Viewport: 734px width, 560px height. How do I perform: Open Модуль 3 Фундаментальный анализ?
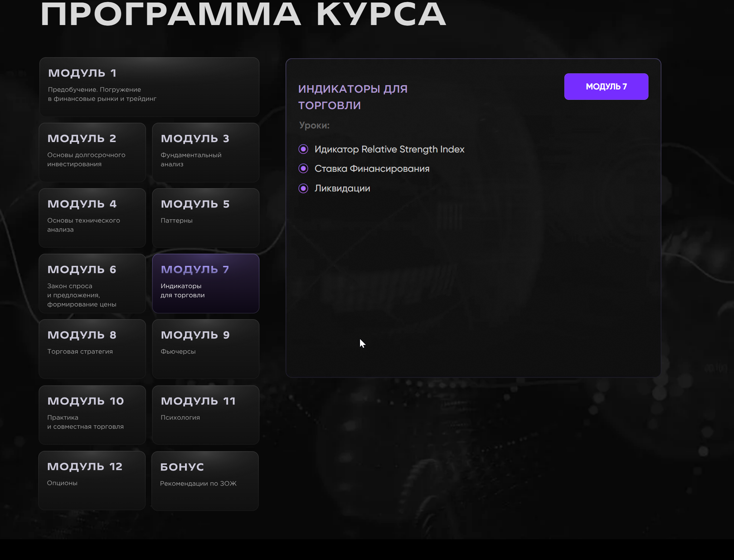click(205, 152)
